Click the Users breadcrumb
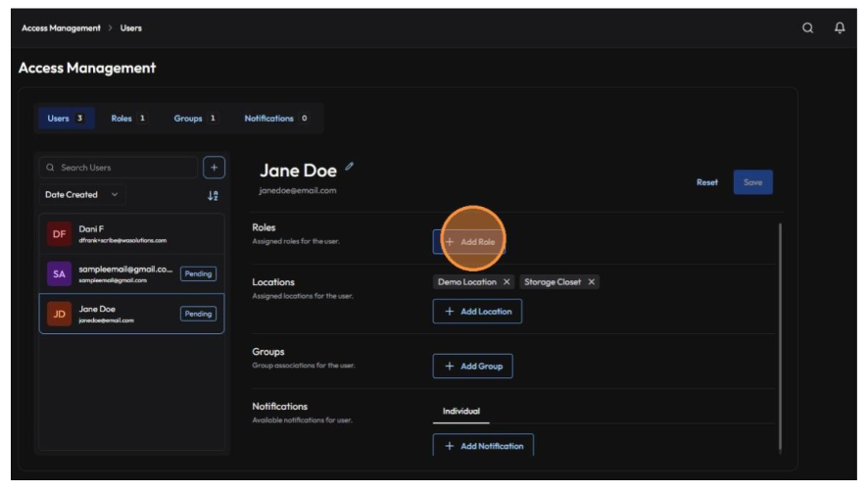This screenshot has width=868, height=493. pos(131,27)
